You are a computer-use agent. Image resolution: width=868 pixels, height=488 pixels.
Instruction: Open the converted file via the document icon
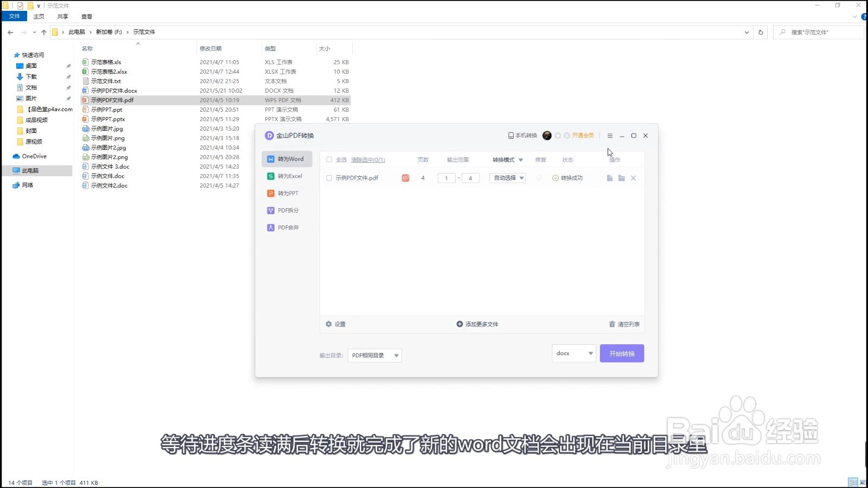(609, 178)
